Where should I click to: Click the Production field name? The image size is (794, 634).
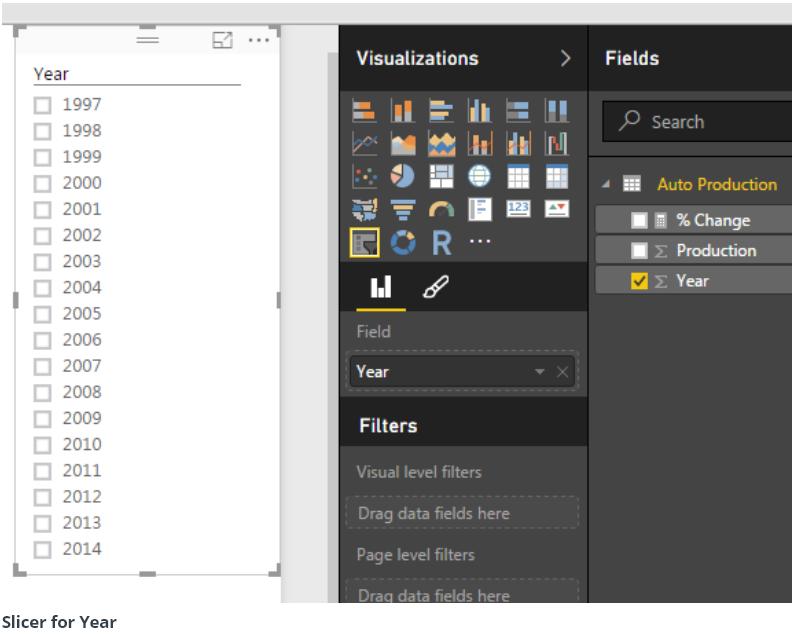pos(716,251)
